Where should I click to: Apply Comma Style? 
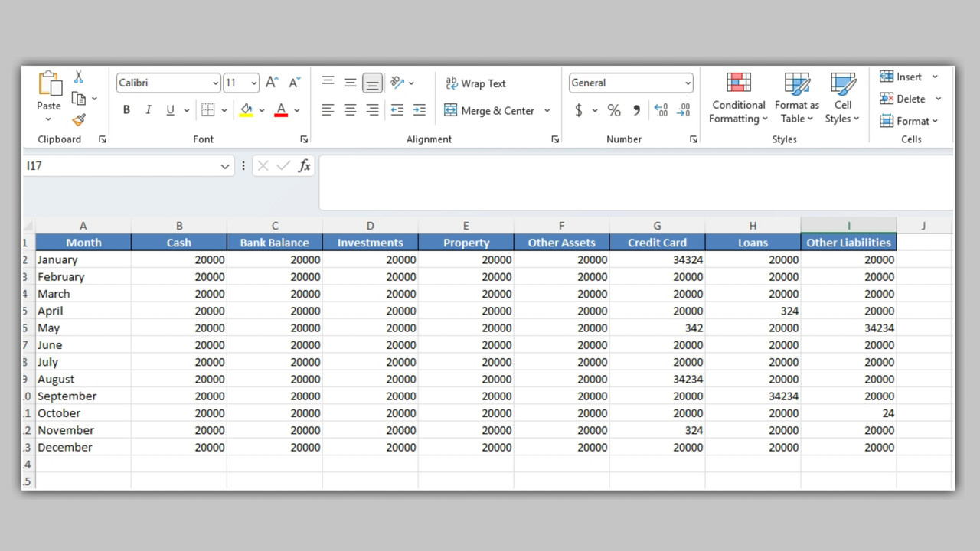(x=636, y=111)
